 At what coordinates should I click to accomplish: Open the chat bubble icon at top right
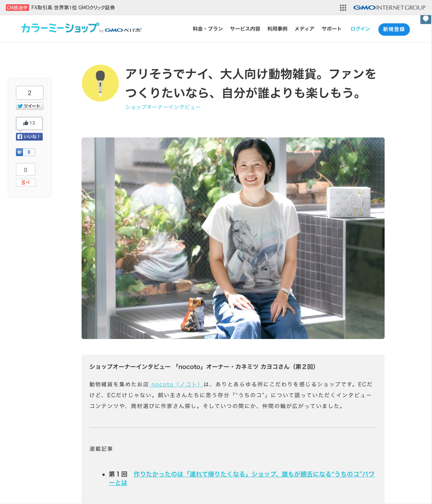426,19
